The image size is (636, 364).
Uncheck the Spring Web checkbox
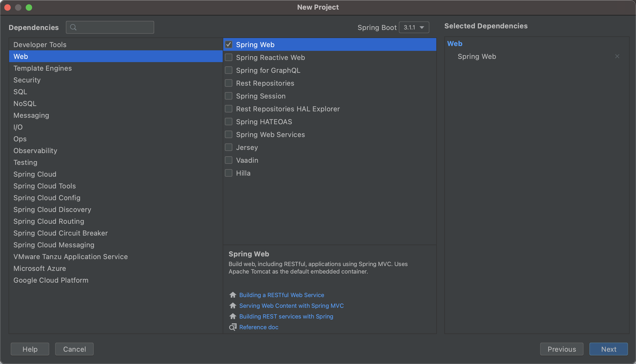(229, 45)
